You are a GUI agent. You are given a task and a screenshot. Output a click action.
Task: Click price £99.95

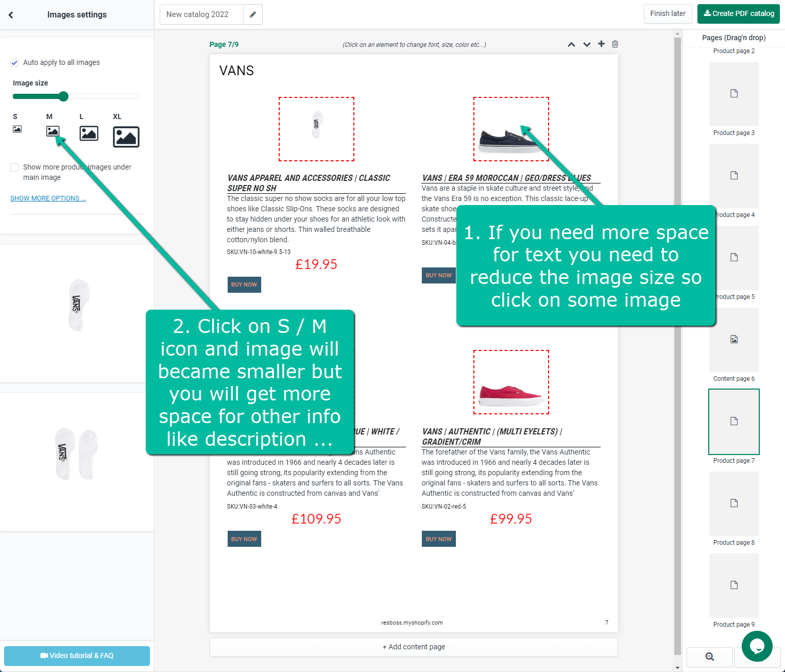point(511,519)
